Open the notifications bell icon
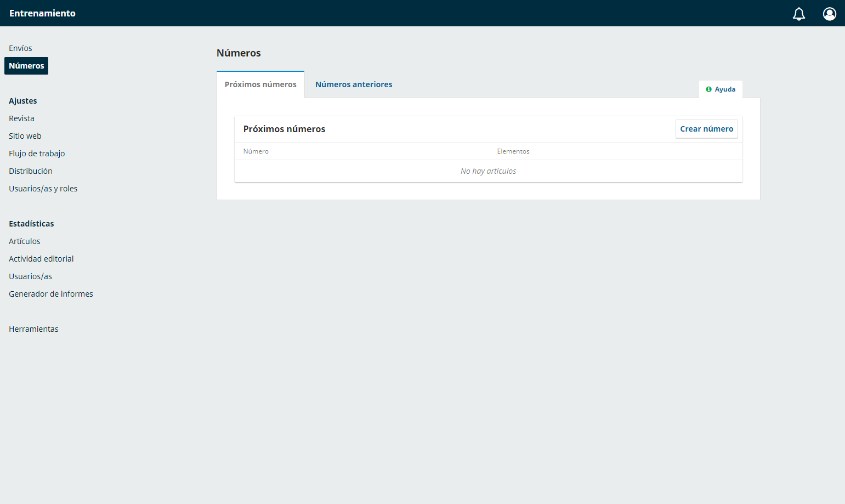The image size is (845, 504). coord(799,14)
